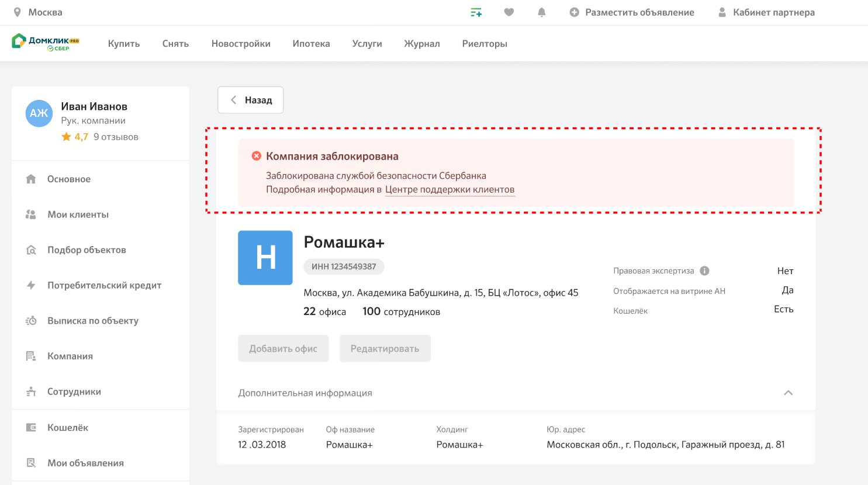Viewport: 868px width, 485px height.
Task: Click the Компания заблокирована heading
Action: (332, 156)
